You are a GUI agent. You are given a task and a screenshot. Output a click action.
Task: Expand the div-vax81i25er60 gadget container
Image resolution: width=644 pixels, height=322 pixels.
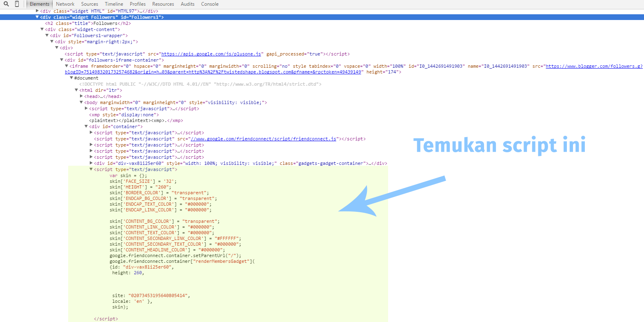point(91,163)
